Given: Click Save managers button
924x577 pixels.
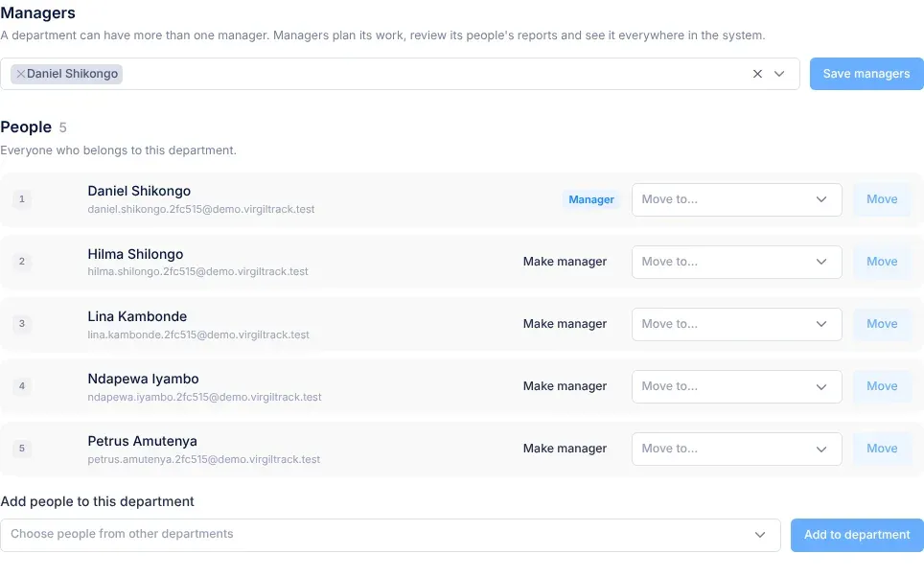Looking at the screenshot, I should 866,74.
